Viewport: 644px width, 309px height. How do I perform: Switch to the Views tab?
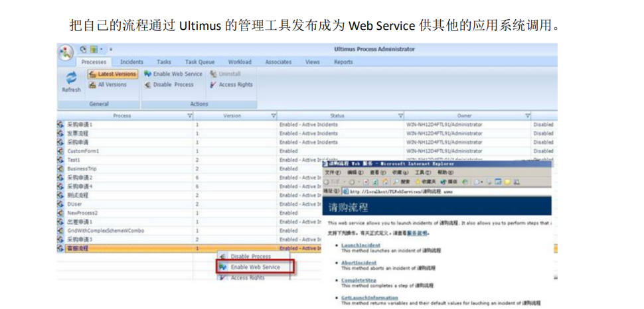point(313,62)
